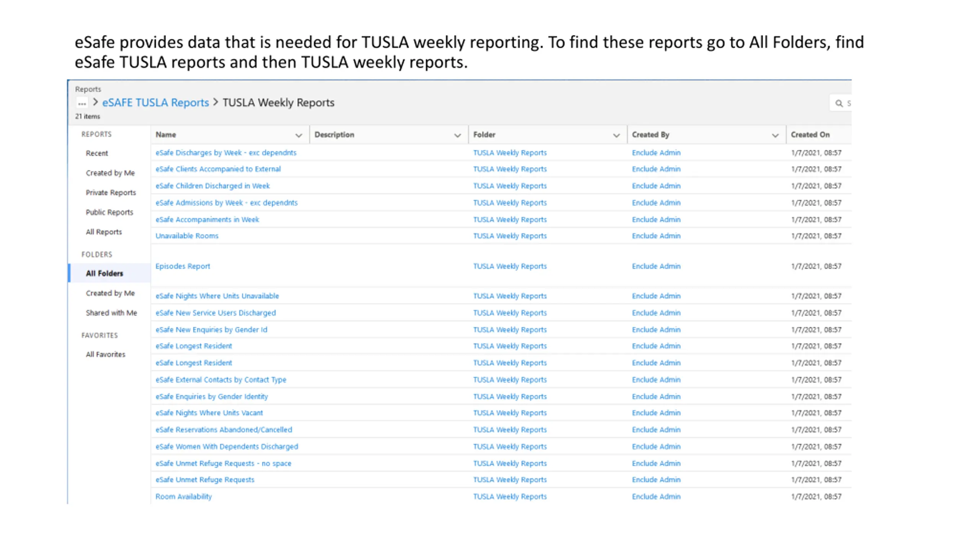
Task: Open TUSLA Weekly Reports folder in Episodes row
Action: (510, 266)
